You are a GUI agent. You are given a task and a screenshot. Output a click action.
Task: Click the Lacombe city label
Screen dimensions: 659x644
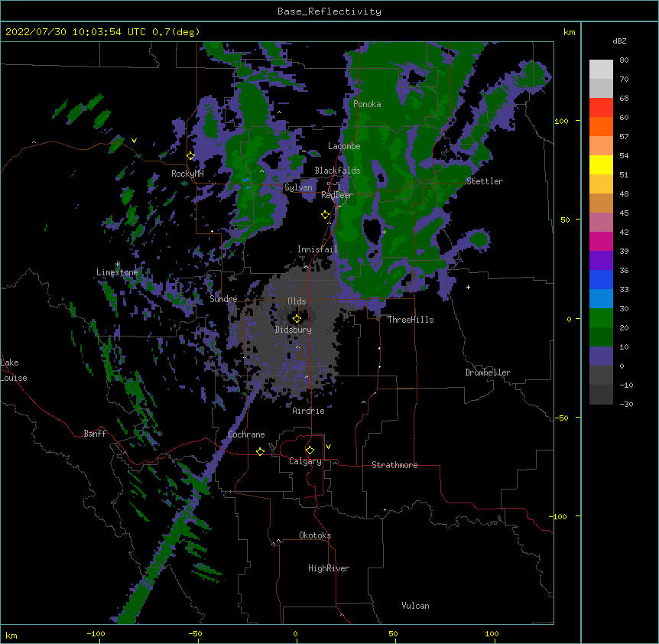point(344,146)
